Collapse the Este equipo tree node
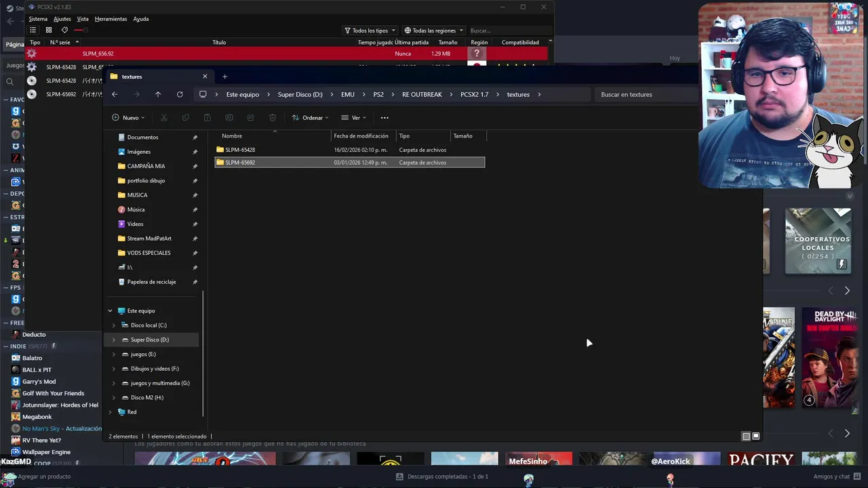The width and height of the screenshot is (868, 488). (110, 311)
